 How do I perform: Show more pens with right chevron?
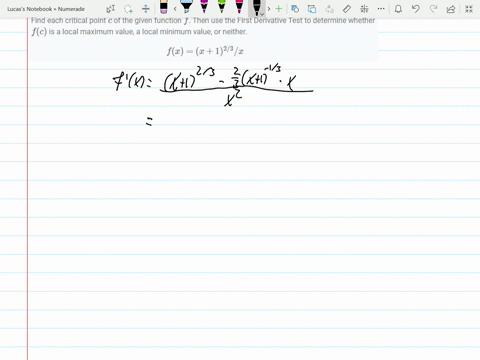269,9
